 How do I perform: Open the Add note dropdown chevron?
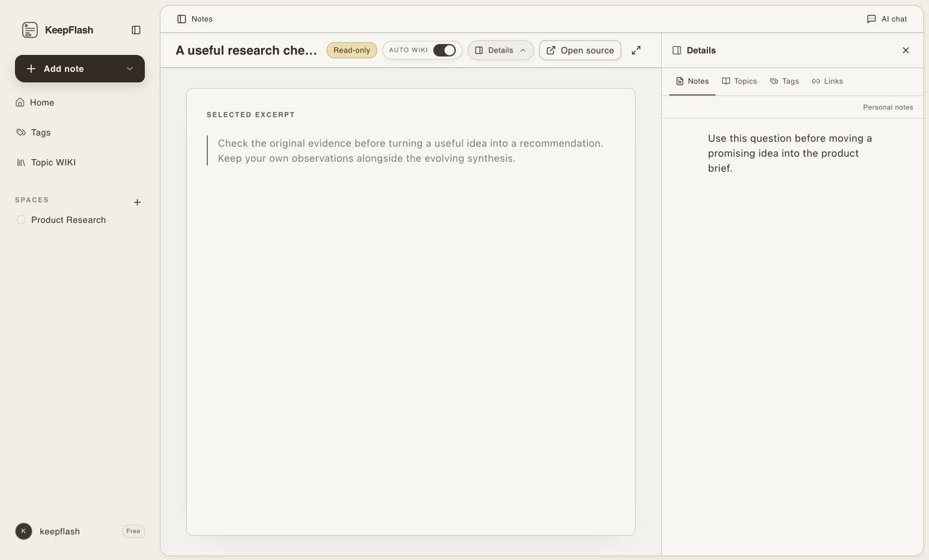130,69
